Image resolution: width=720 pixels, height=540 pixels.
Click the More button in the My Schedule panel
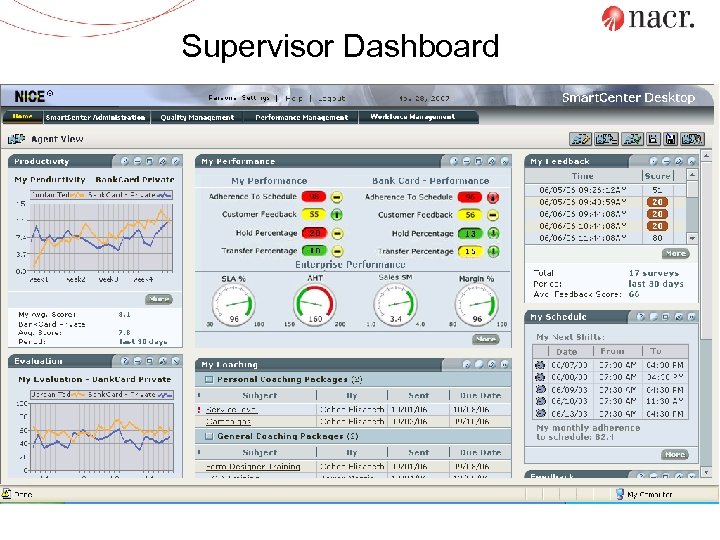click(x=675, y=454)
